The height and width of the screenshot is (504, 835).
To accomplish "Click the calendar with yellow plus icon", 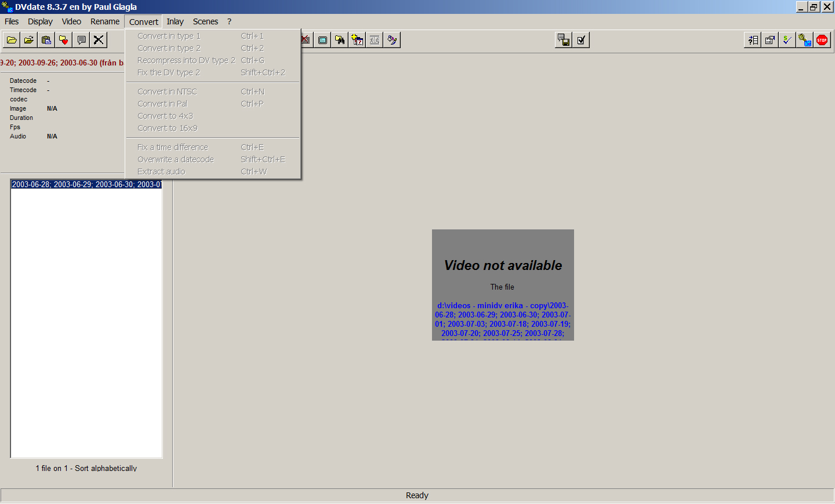I will (x=357, y=40).
